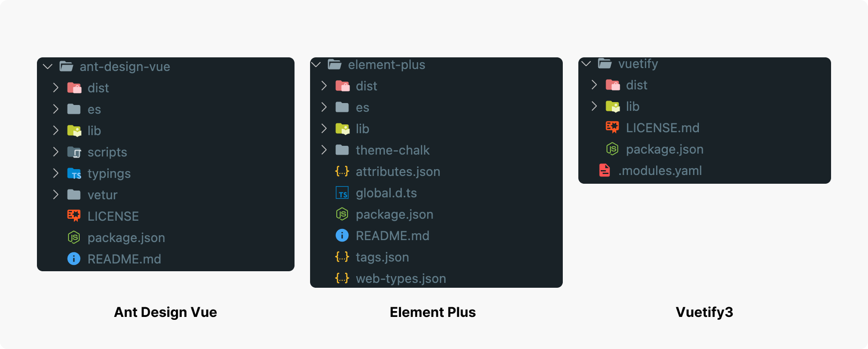The width and height of the screenshot is (868, 349).
Task: Select the tags.json file
Action: coord(382,257)
